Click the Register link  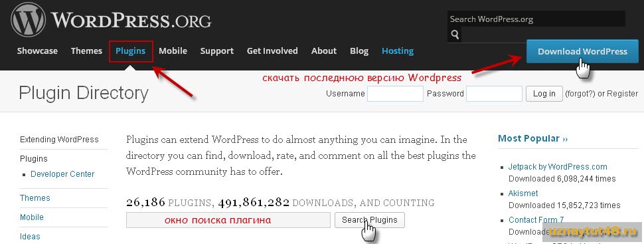[x=623, y=94]
